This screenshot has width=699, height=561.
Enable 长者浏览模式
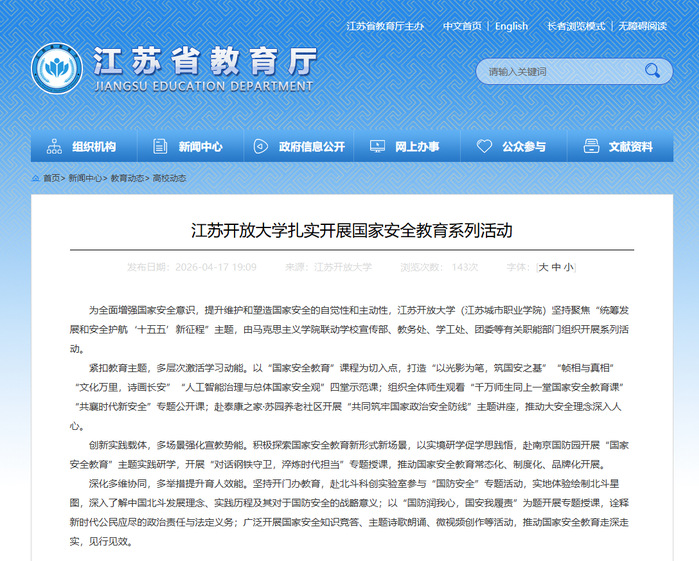coord(576,26)
